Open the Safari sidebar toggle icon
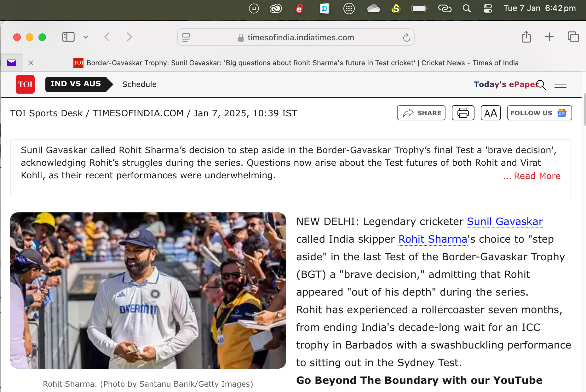586x392 pixels. pos(68,37)
